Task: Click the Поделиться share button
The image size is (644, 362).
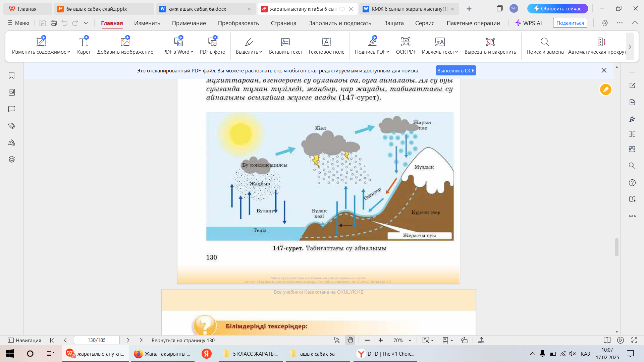Action: pyautogui.click(x=570, y=23)
